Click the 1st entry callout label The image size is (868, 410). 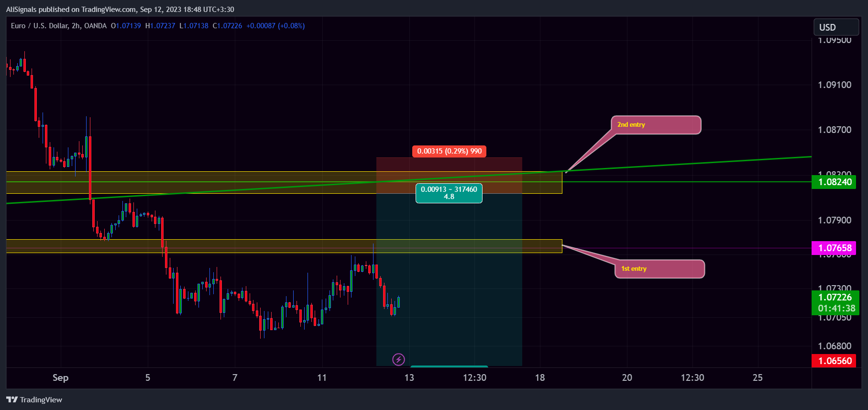(659, 269)
